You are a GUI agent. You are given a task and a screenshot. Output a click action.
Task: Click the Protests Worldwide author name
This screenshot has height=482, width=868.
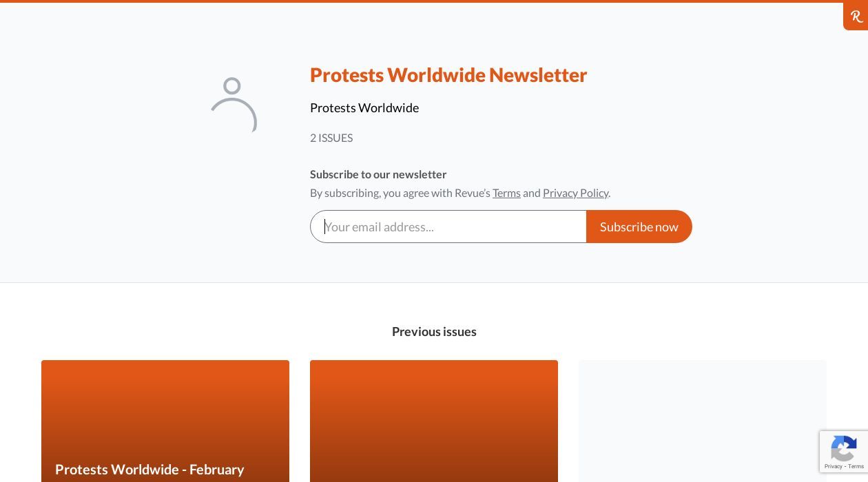coord(364,107)
